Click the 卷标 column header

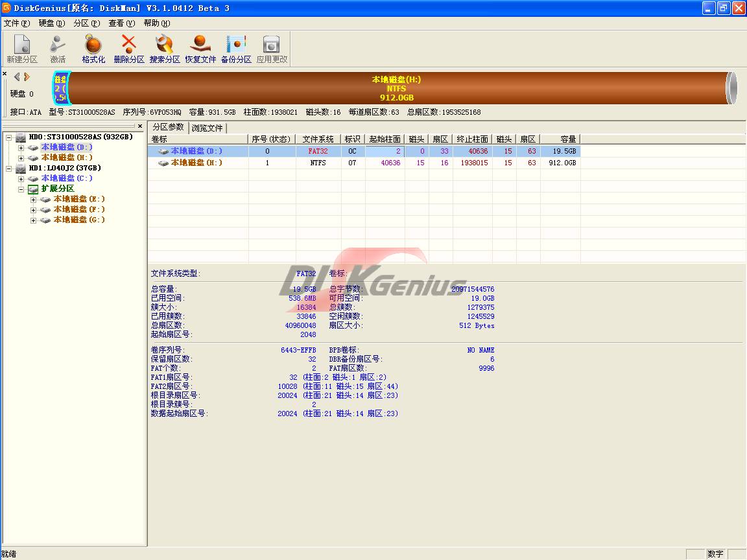[x=198, y=139]
